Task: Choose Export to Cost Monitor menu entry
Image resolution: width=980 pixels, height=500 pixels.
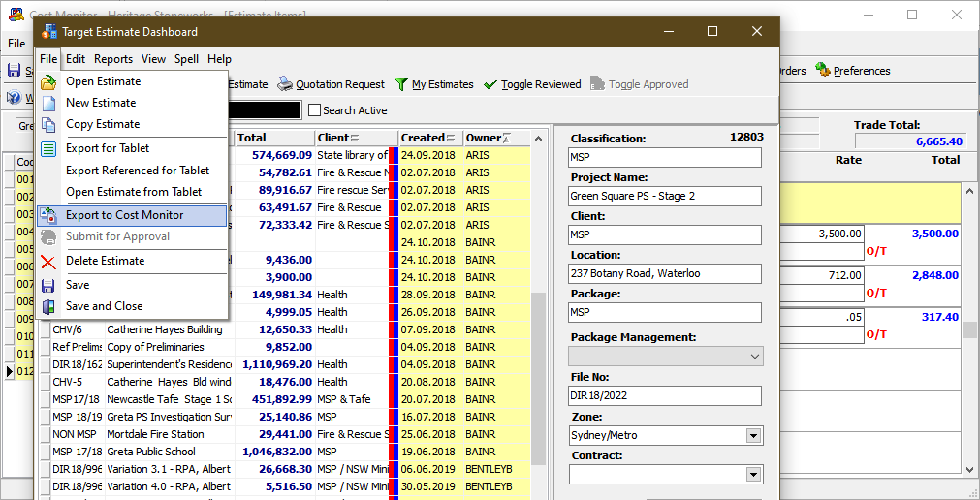Action: coord(132,216)
